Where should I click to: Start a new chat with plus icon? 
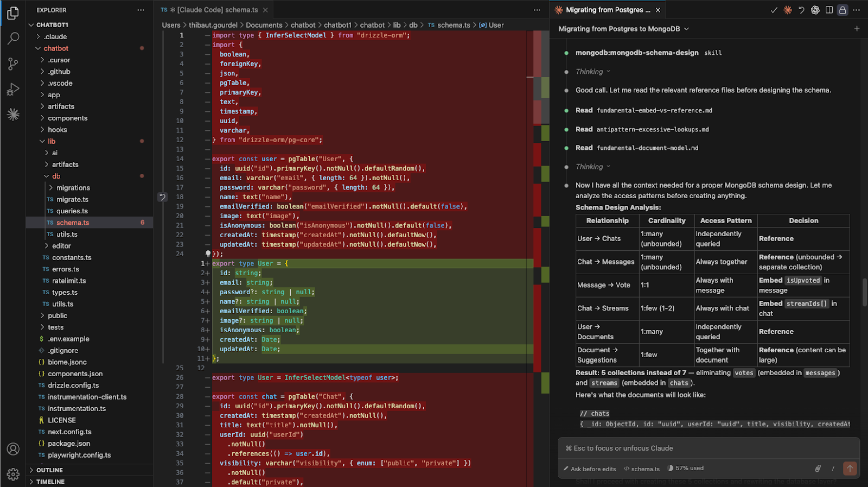point(857,28)
